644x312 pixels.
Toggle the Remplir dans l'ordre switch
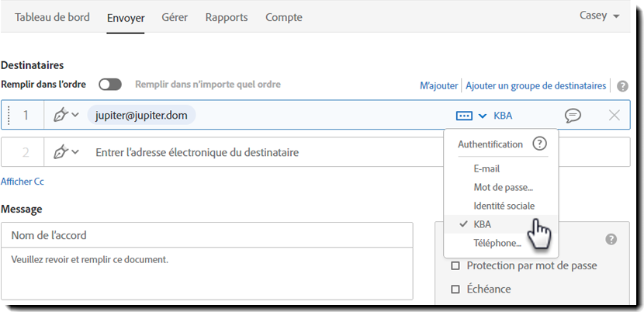(110, 84)
